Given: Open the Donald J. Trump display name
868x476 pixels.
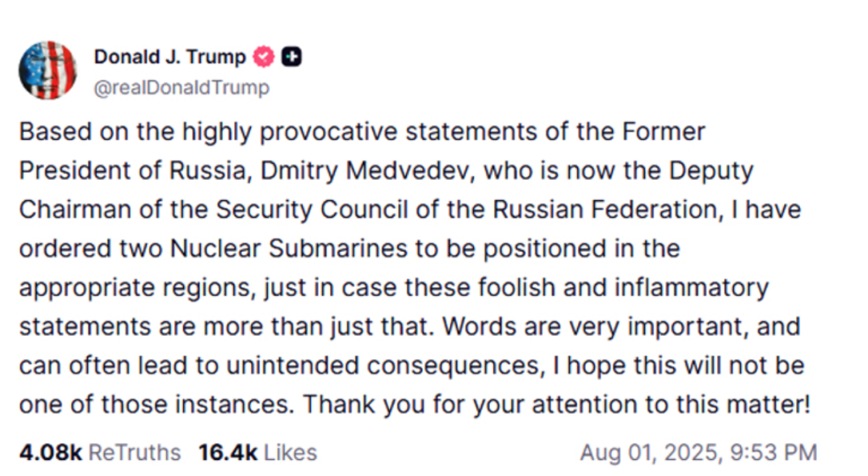Looking at the screenshot, I should click(170, 57).
